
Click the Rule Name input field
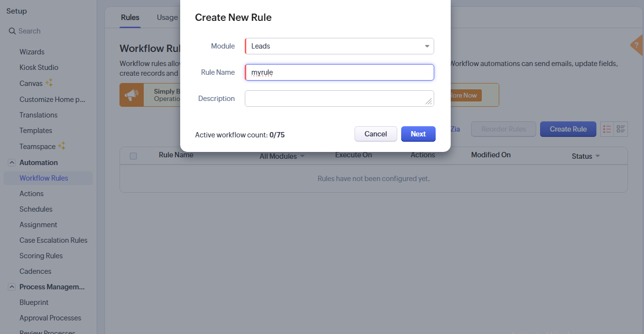pos(339,72)
